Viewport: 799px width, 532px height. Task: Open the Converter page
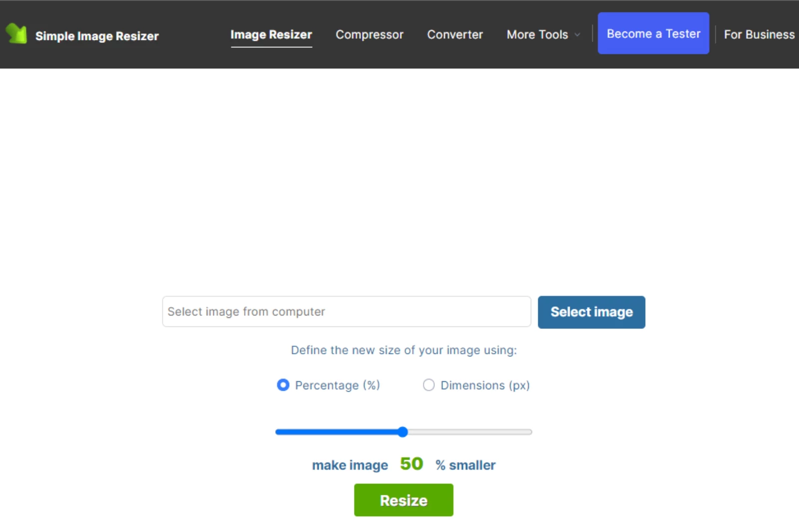(454, 34)
